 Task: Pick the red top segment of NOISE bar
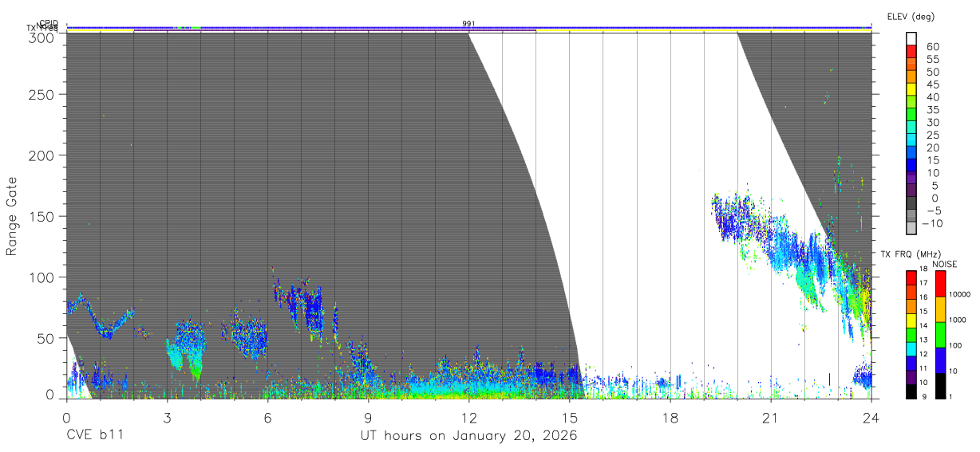(940, 284)
